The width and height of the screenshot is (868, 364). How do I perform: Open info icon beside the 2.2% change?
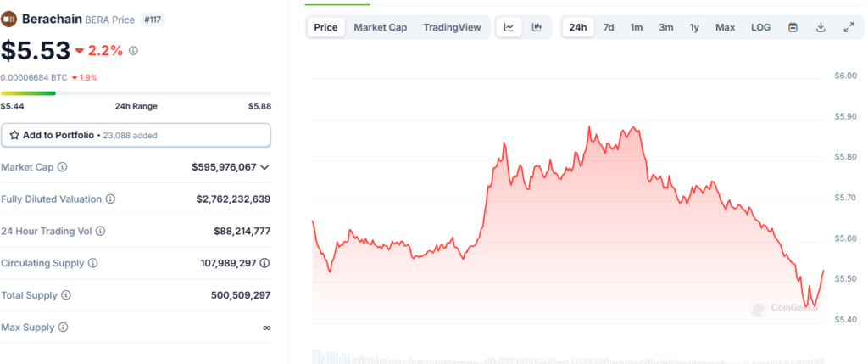pos(133,50)
